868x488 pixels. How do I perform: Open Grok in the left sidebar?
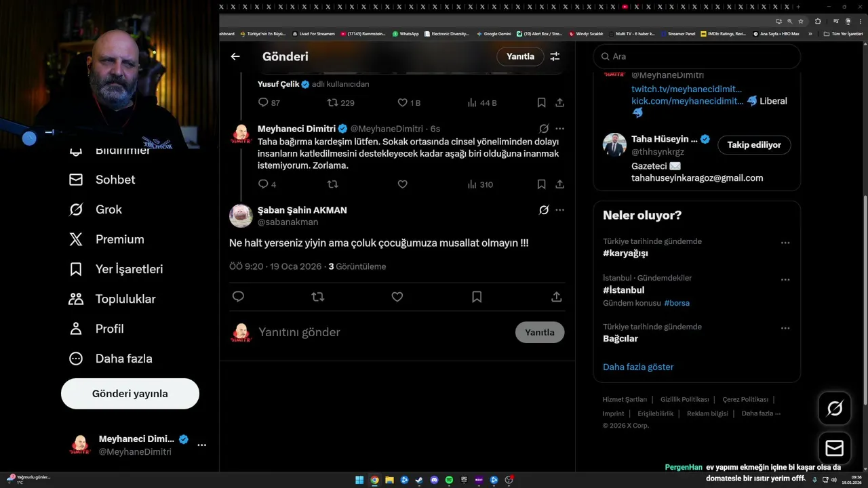96,209
